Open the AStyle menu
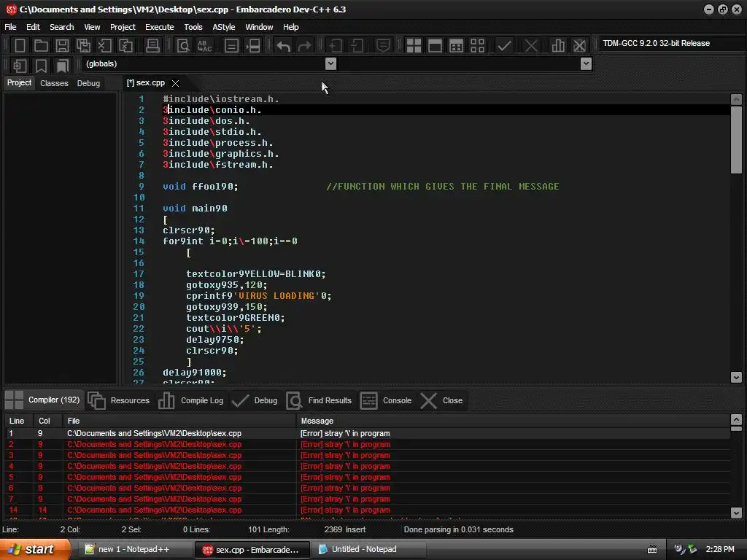The width and height of the screenshot is (747, 560). (224, 27)
